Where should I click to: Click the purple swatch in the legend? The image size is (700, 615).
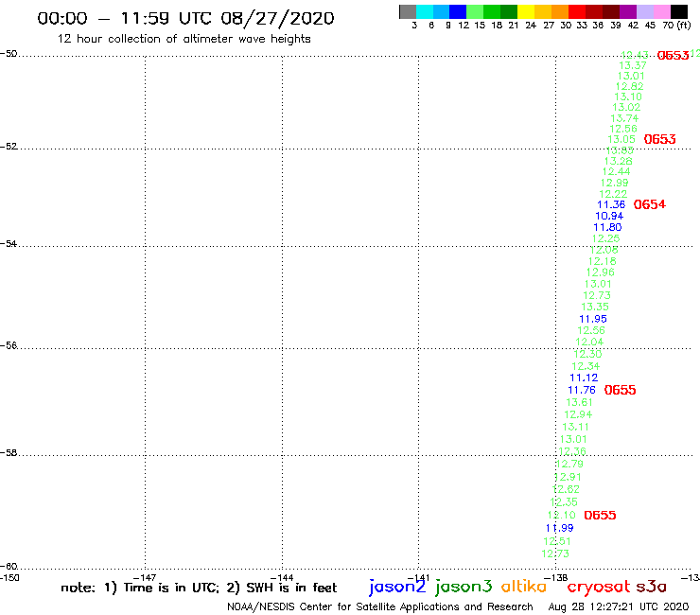pyautogui.click(x=628, y=11)
